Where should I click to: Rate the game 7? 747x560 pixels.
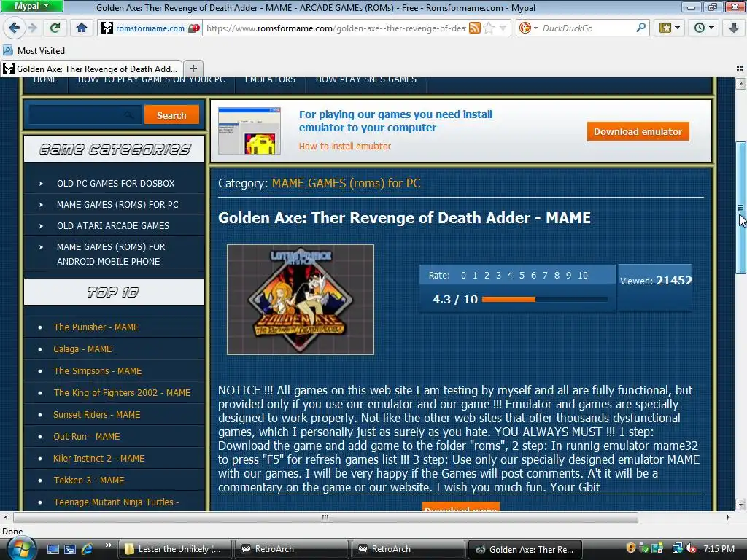pos(545,275)
